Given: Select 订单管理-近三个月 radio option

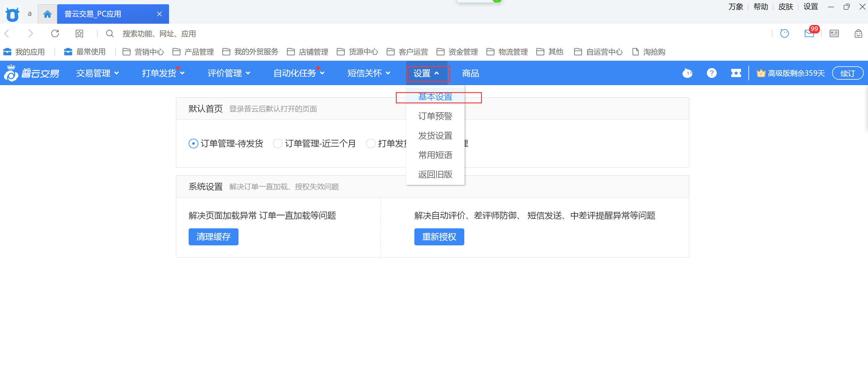Looking at the screenshot, I should click(278, 144).
